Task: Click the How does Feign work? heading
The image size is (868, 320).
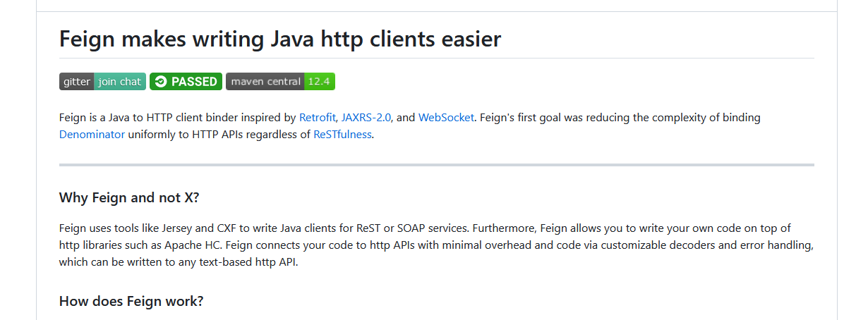Action: 131,302
